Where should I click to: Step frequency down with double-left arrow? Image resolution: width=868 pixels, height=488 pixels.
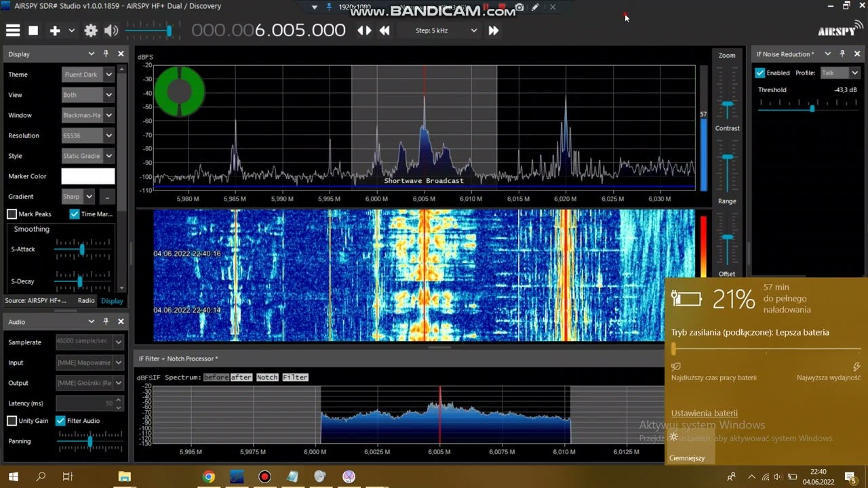tap(384, 30)
